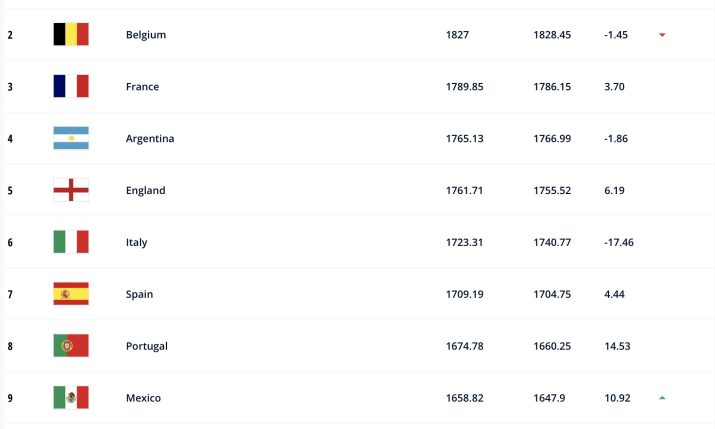The height and width of the screenshot is (429, 715).
Task: Click Italy's -17.46 points change value
Action: click(619, 242)
